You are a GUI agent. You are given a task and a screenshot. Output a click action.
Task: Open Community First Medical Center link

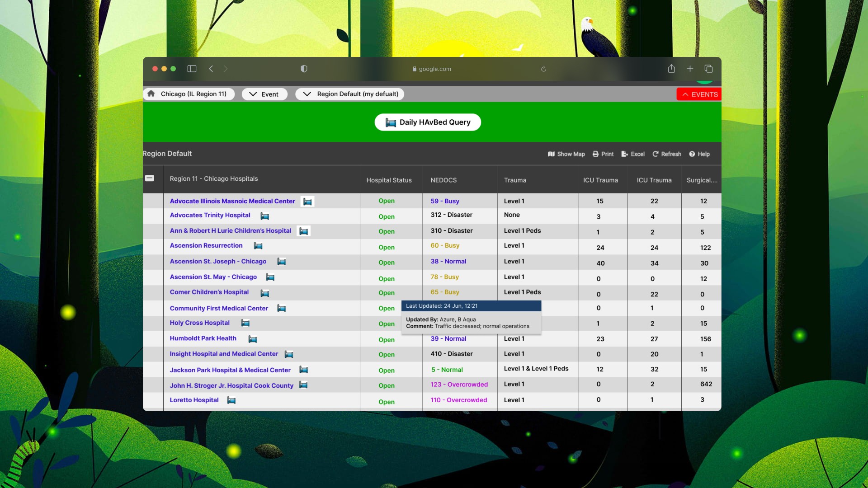219,308
